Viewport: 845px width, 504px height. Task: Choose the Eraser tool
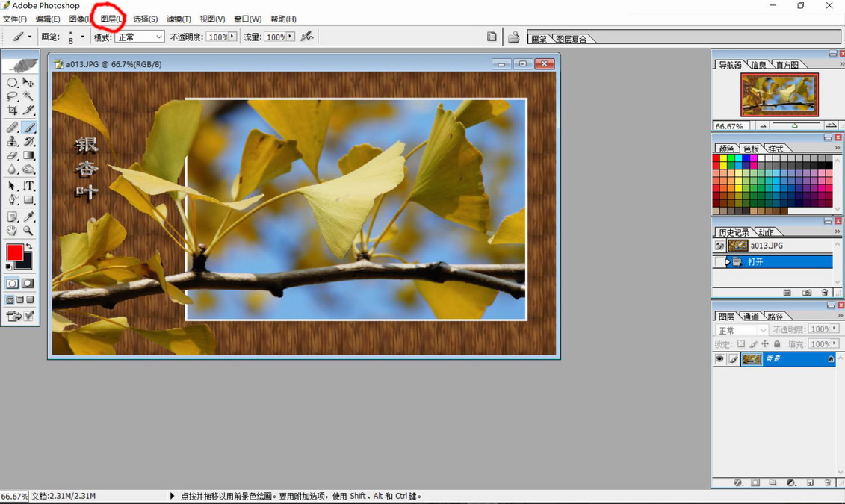(13, 156)
